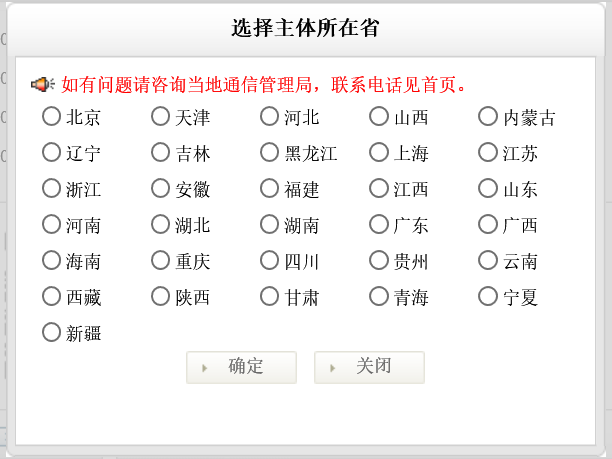
Task: Choose 湖北 as the province
Action: pyautogui.click(x=160, y=225)
